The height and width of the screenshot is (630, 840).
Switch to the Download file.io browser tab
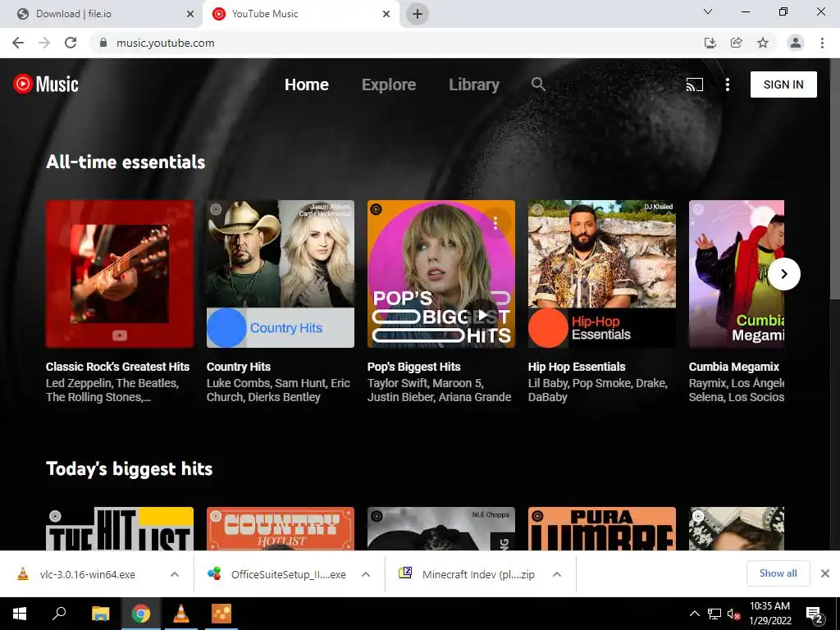coord(101,14)
